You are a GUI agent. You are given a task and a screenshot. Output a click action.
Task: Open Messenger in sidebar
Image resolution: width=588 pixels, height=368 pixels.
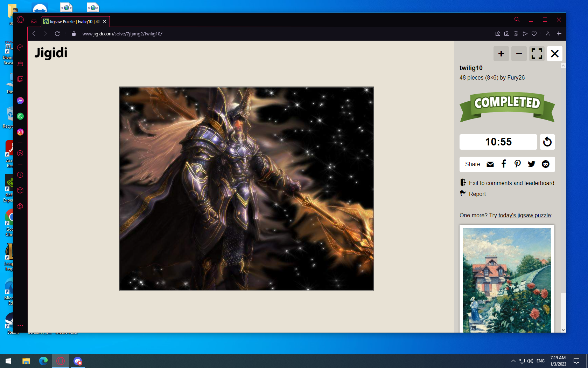point(20,101)
